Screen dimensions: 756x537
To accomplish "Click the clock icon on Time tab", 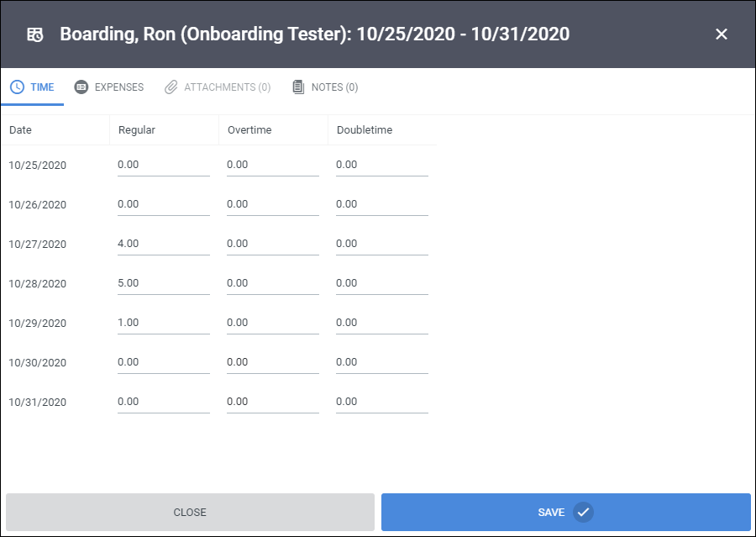I will click(x=18, y=87).
